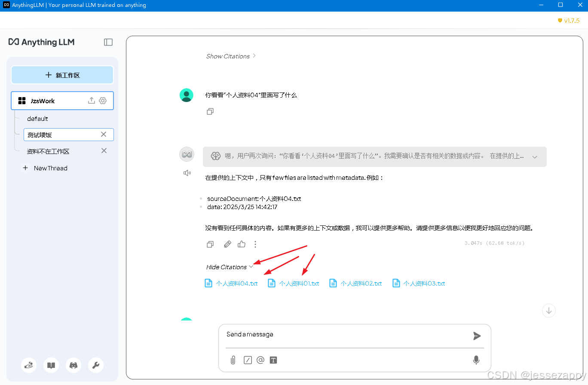
Task: Select the default thread
Action: click(37, 119)
